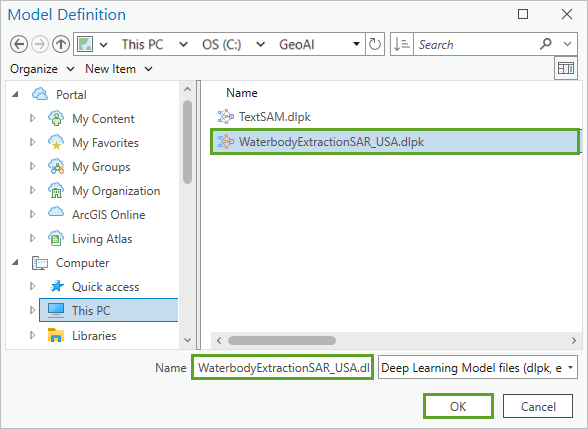Click the Portal cloud icon

point(40,94)
